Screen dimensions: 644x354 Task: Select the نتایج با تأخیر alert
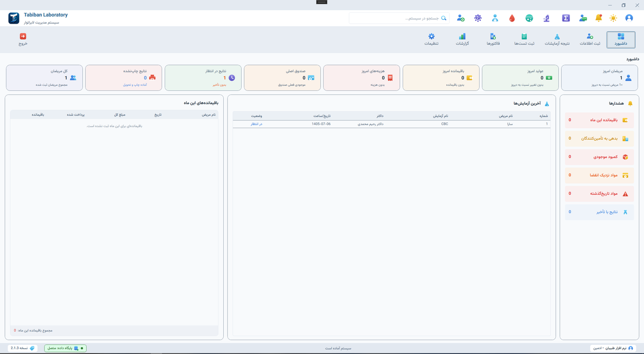599,212
